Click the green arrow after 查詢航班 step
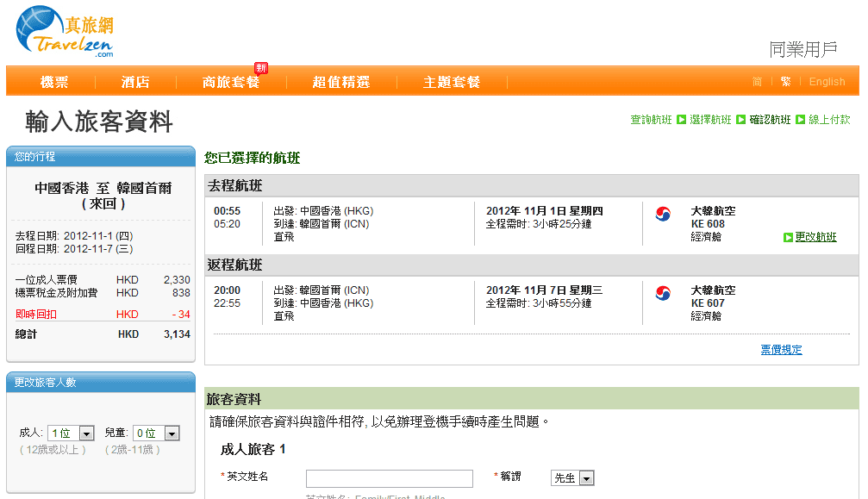Screen dimensions: 868x499 point(681,120)
